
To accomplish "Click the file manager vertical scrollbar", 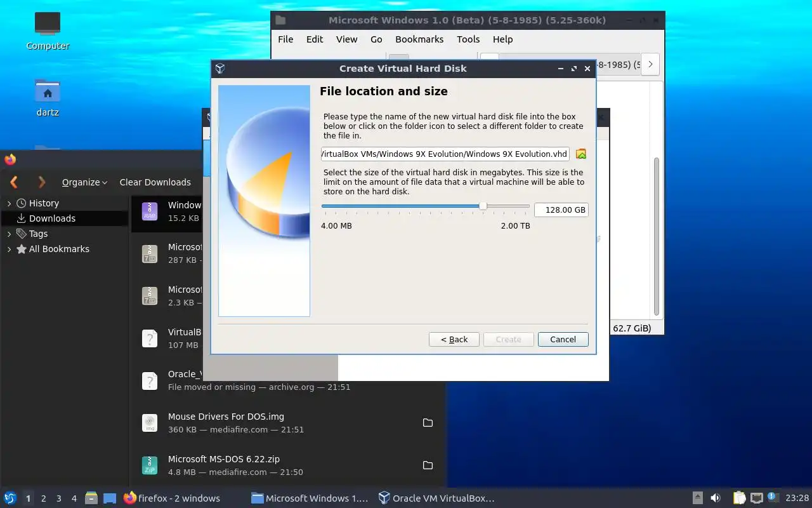I will click(657, 236).
